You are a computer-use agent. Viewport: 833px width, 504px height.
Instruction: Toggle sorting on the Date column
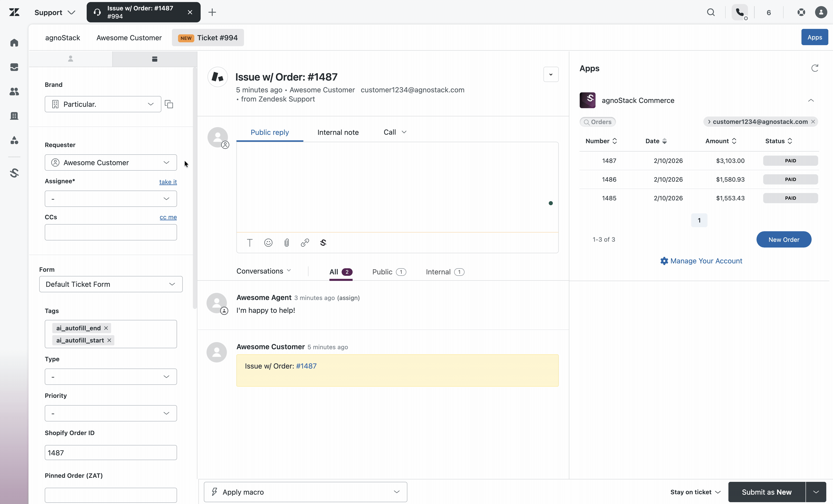665,141
